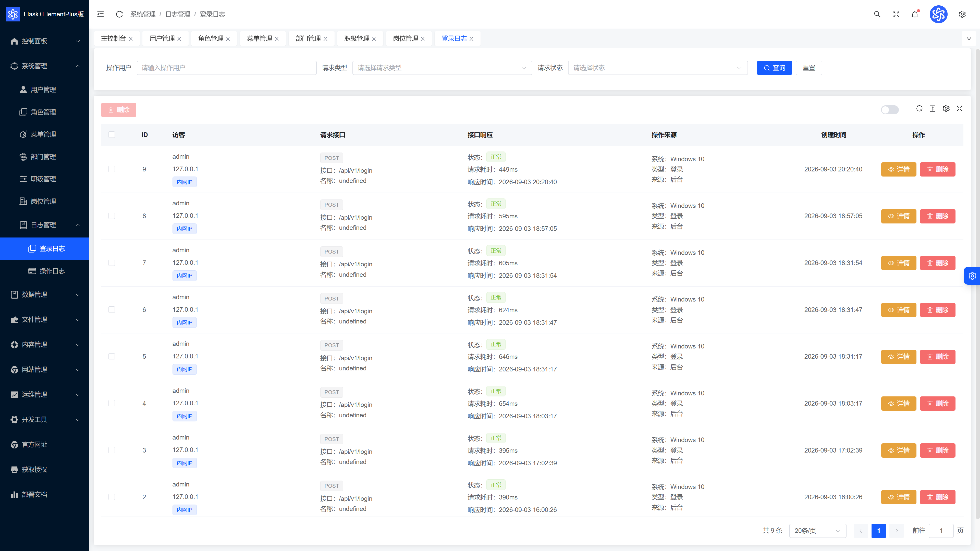Viewport: 980px width, 551px height.
Task: Open notifications bell icon
Action: tap(915, 14)
